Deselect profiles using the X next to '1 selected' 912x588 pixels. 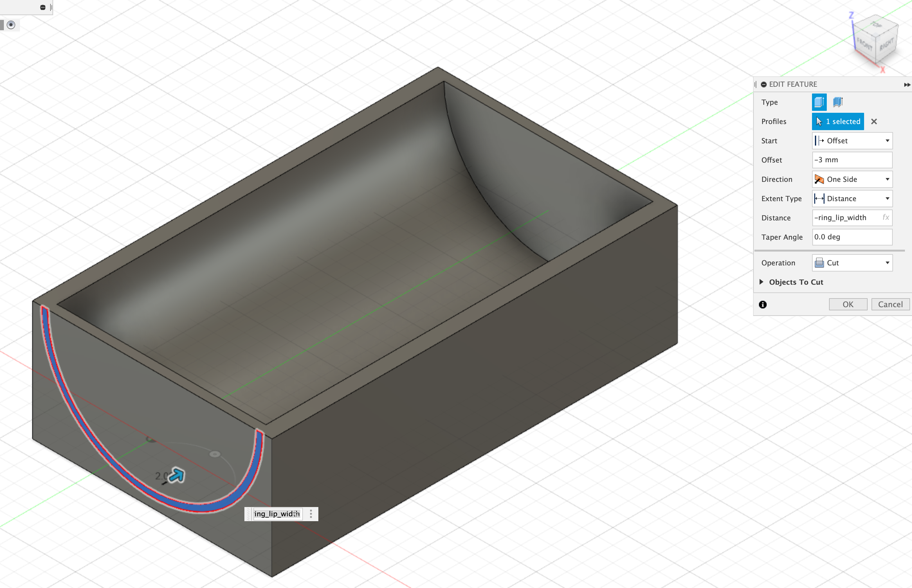click(x=874, y=121)
